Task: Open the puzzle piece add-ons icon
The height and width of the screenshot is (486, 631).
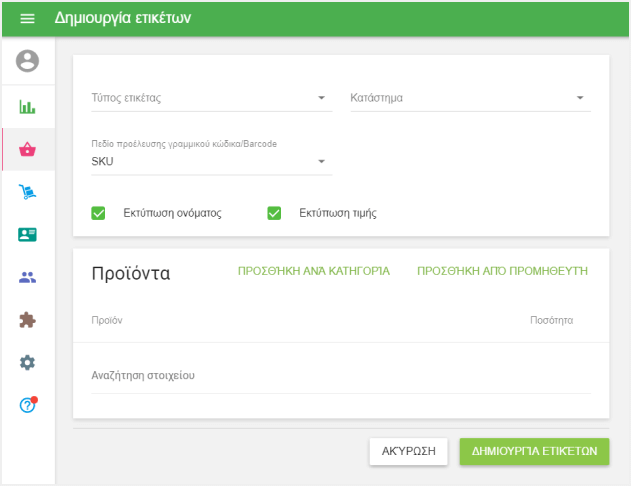Action: 27,320
